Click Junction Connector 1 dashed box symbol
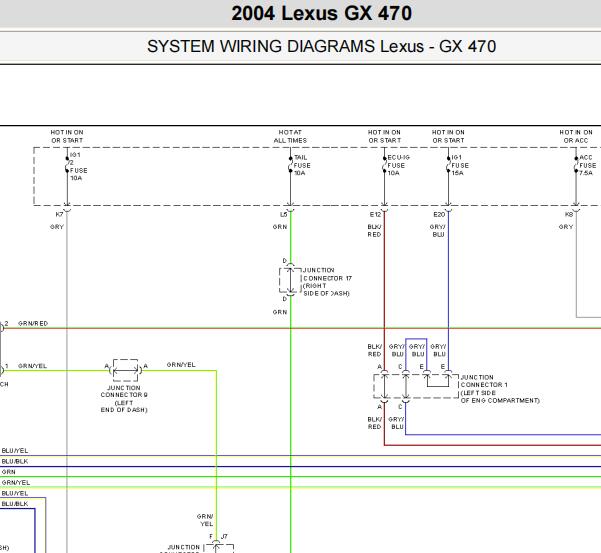The height and width of the screenshot is (553, 601). click(x=416, y=386)
